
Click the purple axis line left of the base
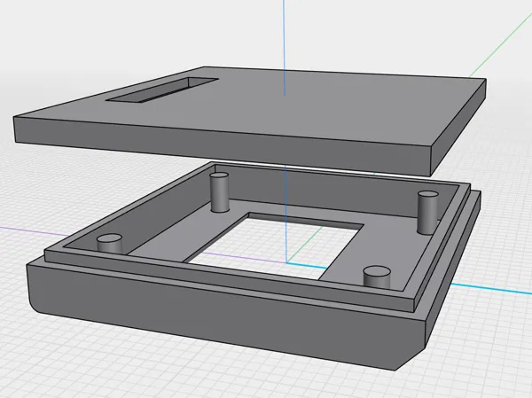pyautogui.click(x=34, y=230)
